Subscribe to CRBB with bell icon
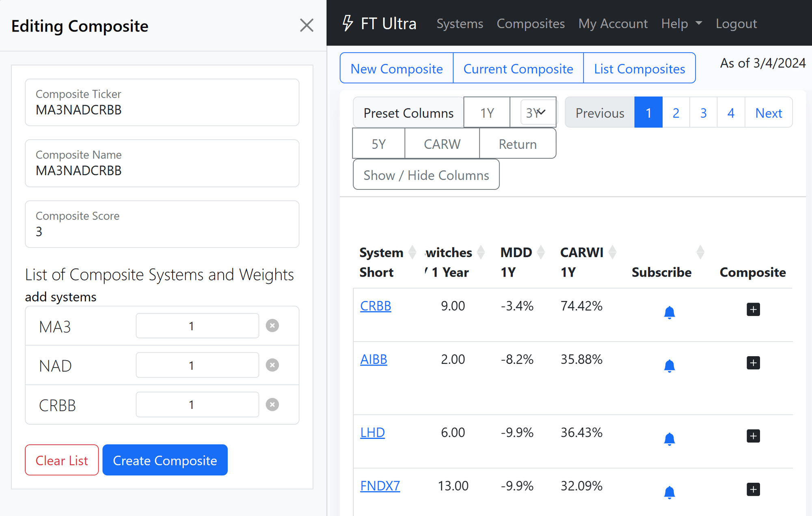This screenshot has height=516, width=812. (669, 312)
